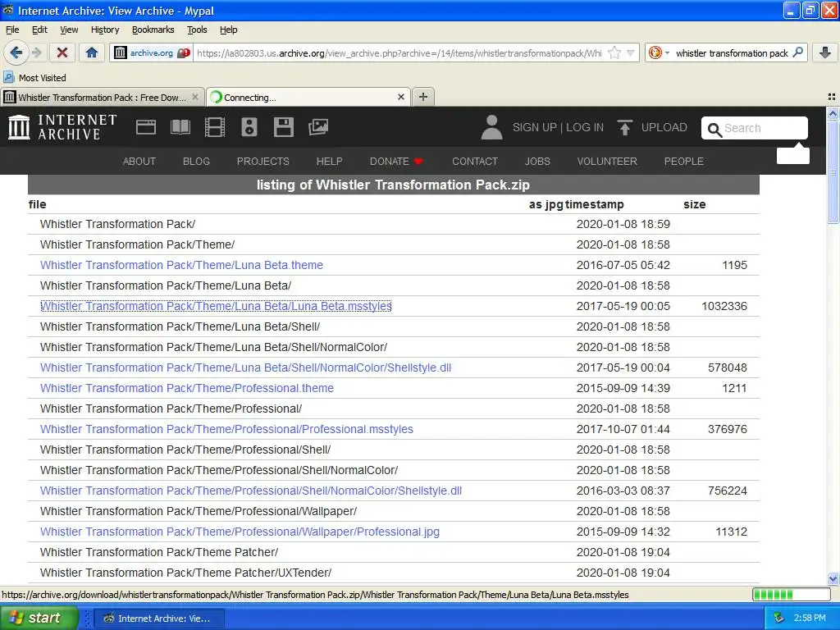Open the Audio speaker icon
Image resolution: width=840 pixels, height=630 pixels.
[x=249, y=127]
